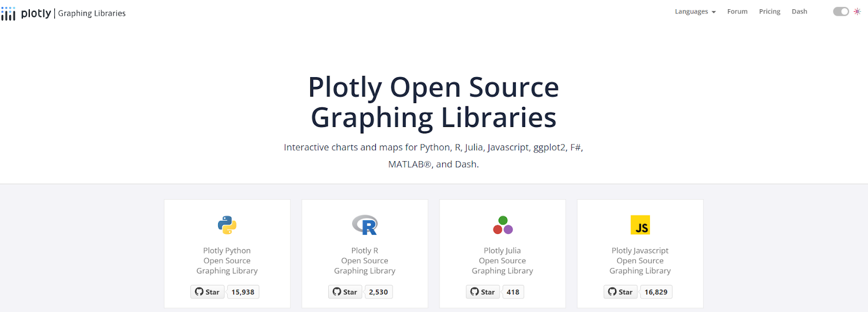Open the Dash nav item
868x312 pixels.
[799, 11]
